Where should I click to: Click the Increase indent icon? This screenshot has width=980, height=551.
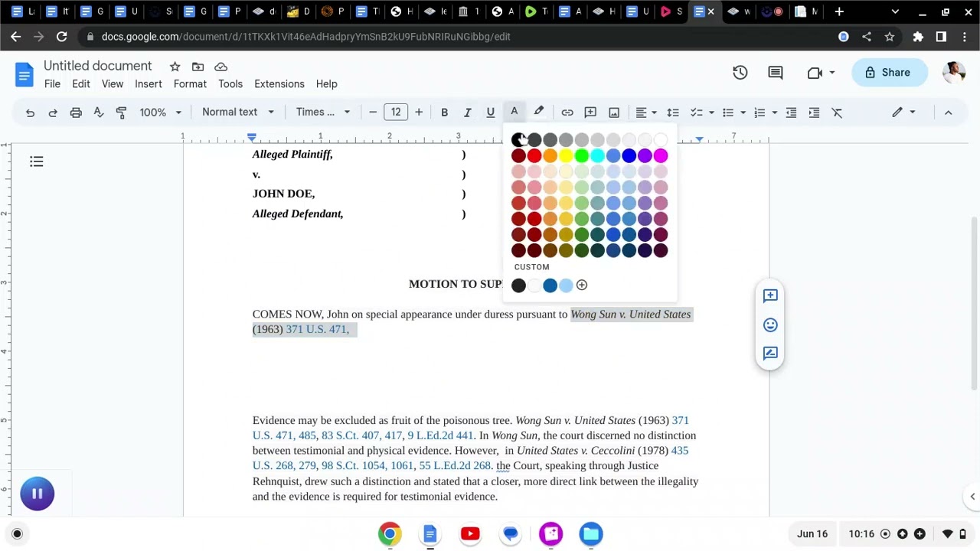tap(814, 112)
